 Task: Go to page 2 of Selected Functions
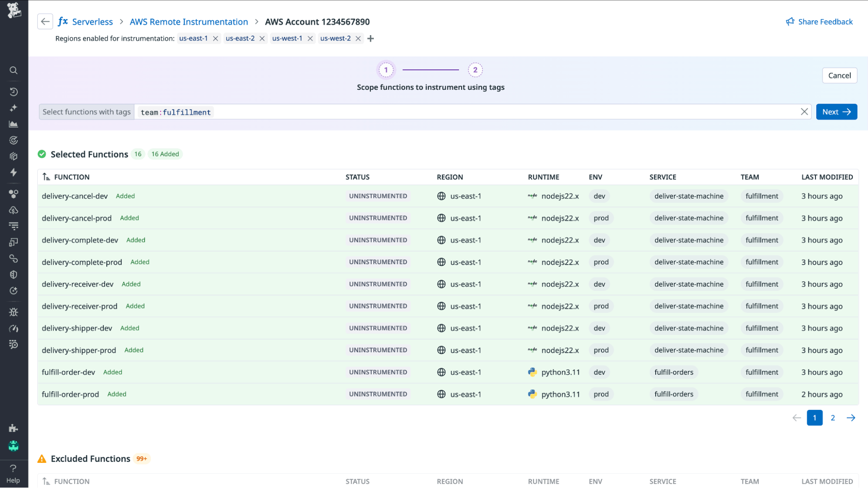(x=832, y=417)
